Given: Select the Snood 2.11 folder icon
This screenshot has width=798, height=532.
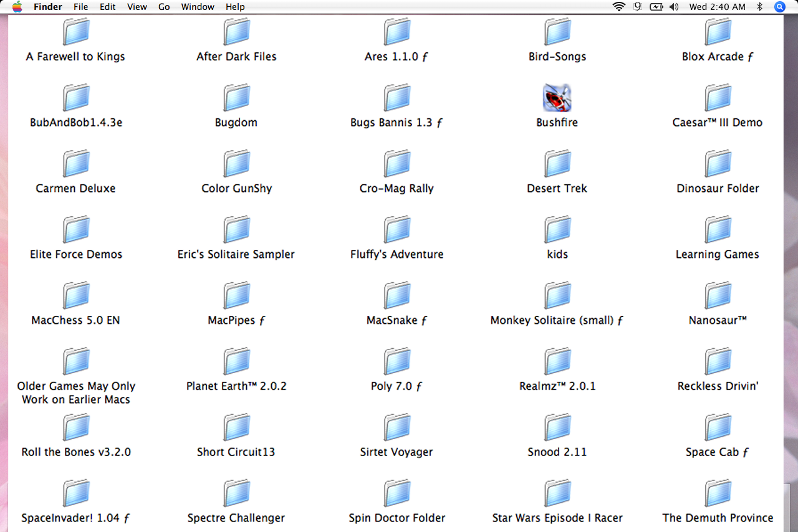Looking at the screenshot, I should tap(557, 427).
